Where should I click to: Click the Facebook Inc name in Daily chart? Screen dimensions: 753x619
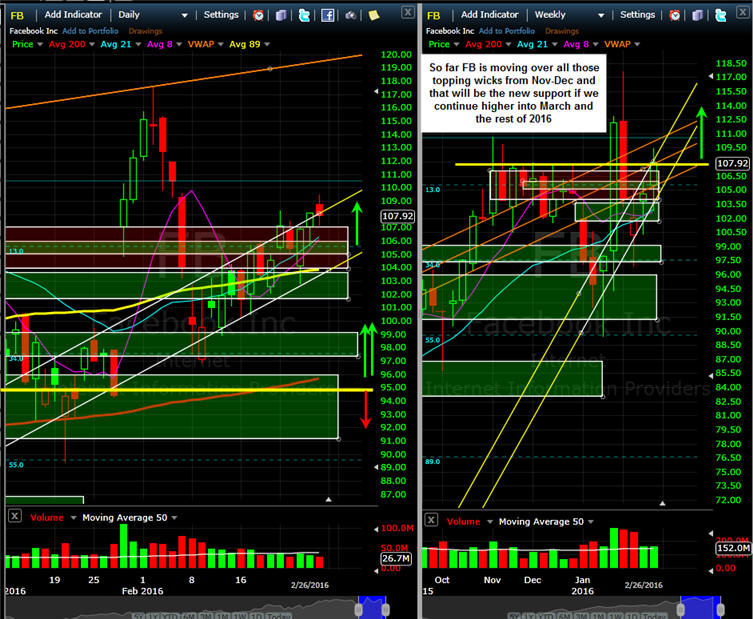tap(33, 31)
